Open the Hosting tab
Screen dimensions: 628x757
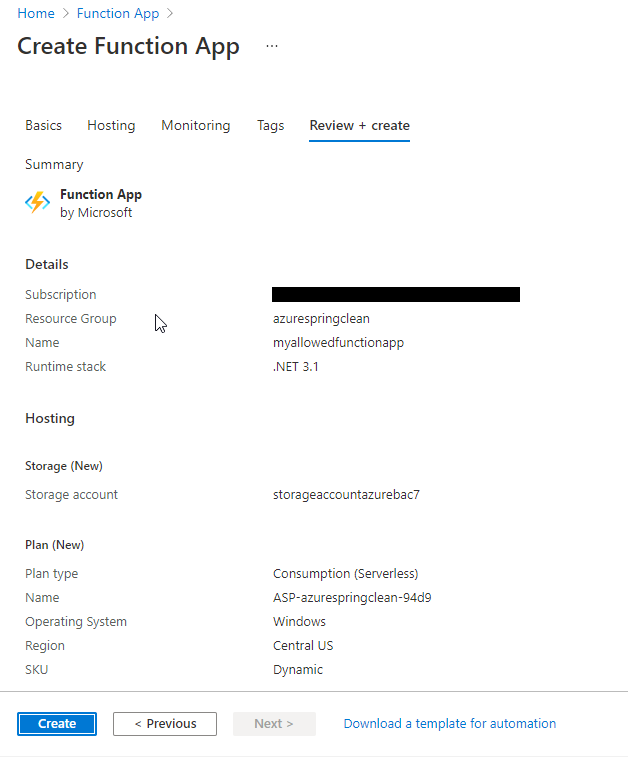coord(111,125)
